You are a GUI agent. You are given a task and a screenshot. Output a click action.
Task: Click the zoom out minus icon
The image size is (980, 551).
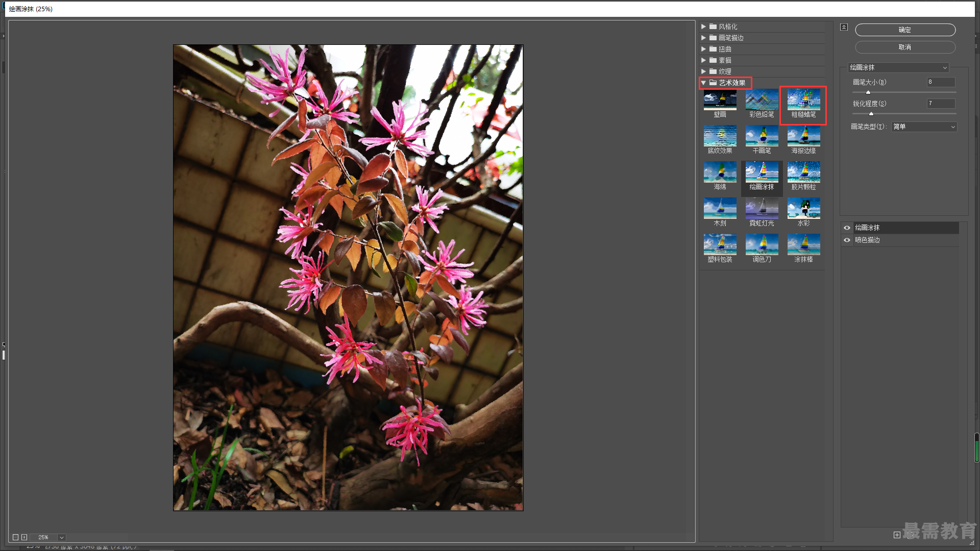[15, 537]
